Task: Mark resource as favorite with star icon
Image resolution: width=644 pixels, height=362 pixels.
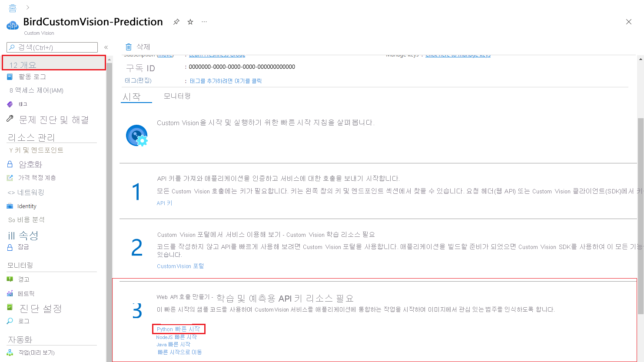Action: coord(190,22)
